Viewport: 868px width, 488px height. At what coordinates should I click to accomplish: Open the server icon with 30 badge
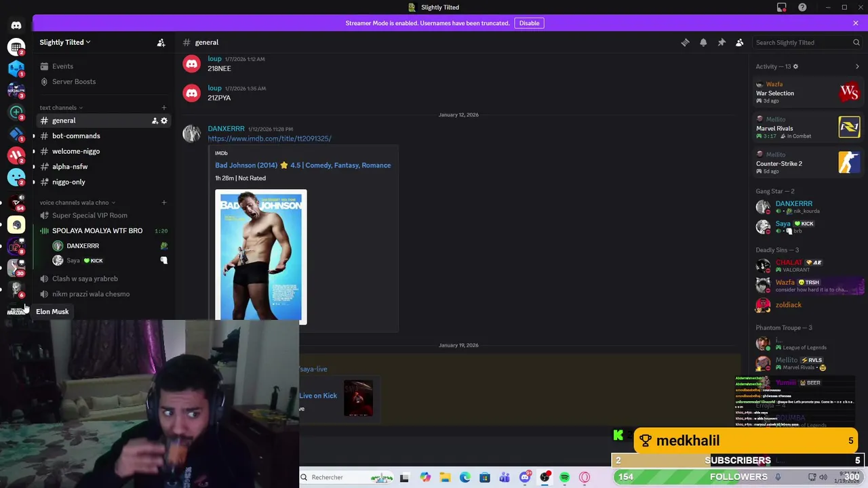tap(16, 268)
